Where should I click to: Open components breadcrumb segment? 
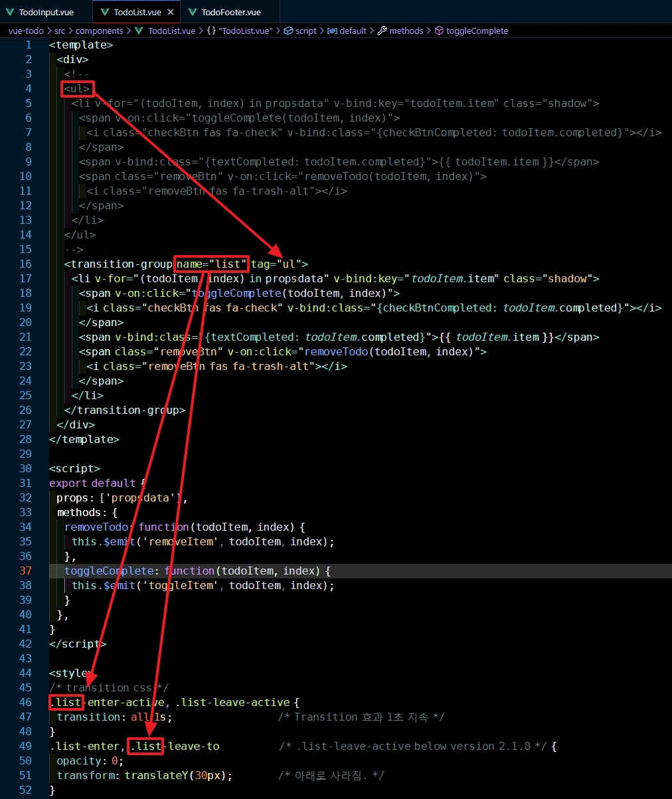pos(99,31)
